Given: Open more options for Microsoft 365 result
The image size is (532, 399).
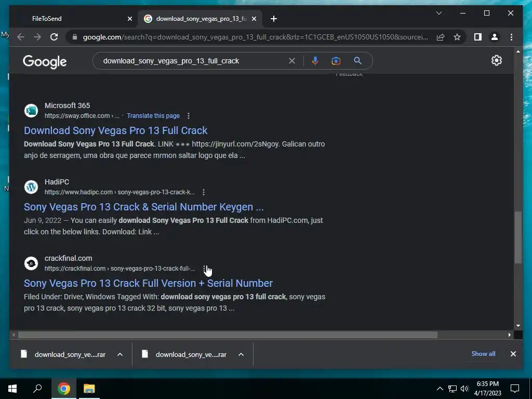Looking at the screenshot, I should coord(189,116).
